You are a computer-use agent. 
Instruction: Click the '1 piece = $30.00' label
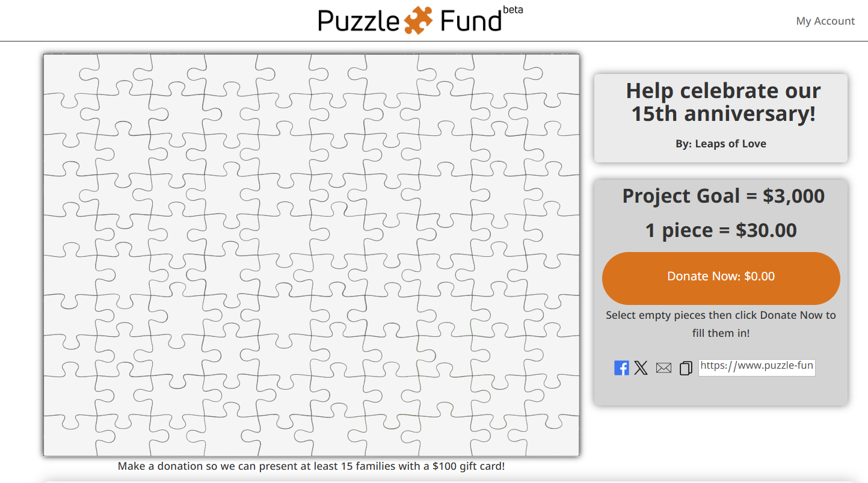coord(721,230)
